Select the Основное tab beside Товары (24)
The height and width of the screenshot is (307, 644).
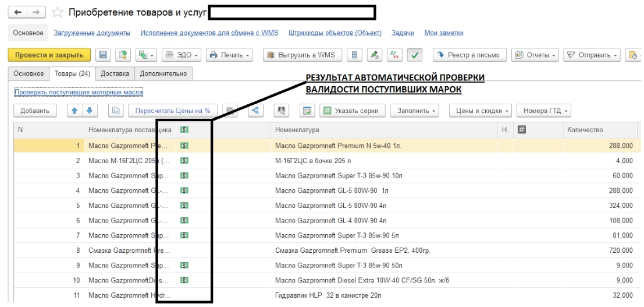pyautogui.click(x=29, y=73)
